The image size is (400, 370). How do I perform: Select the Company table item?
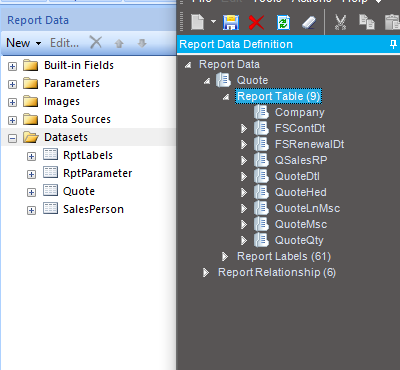pyautogui.click(x=299, y=113)
